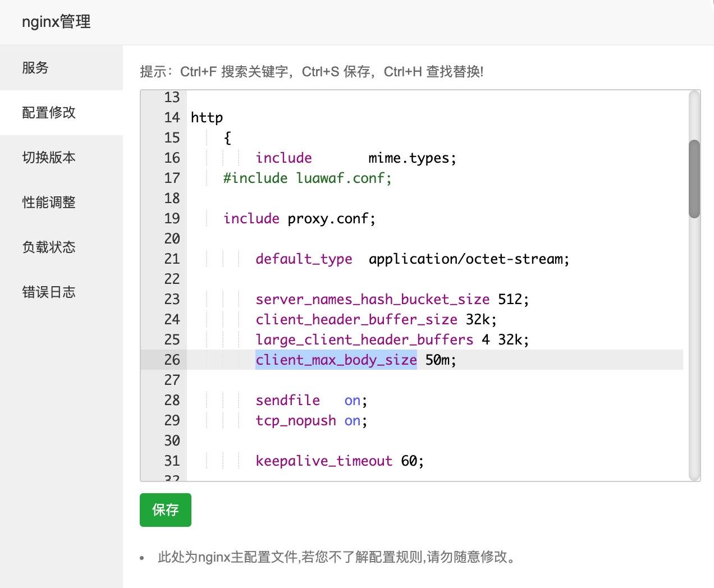
Task: View the 错误日志 tab
Action: coord(61,292)
